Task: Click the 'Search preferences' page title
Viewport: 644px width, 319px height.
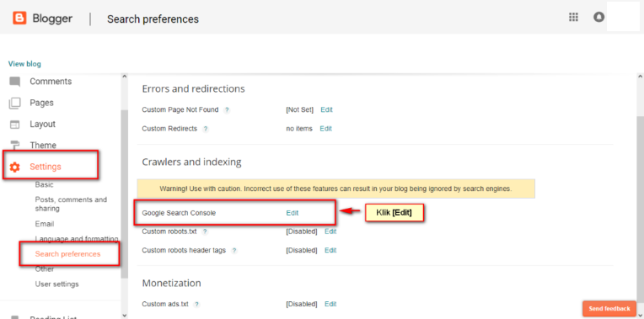Action: click(x=153, y=19)
